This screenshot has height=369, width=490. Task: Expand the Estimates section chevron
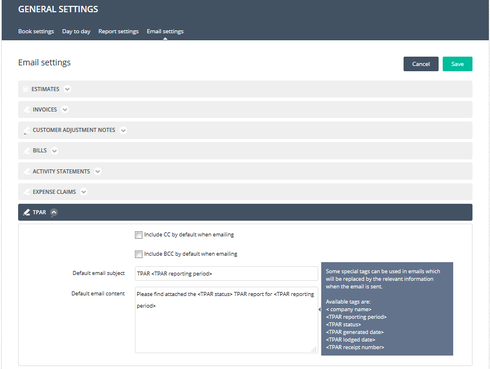[x=67, y=89]
